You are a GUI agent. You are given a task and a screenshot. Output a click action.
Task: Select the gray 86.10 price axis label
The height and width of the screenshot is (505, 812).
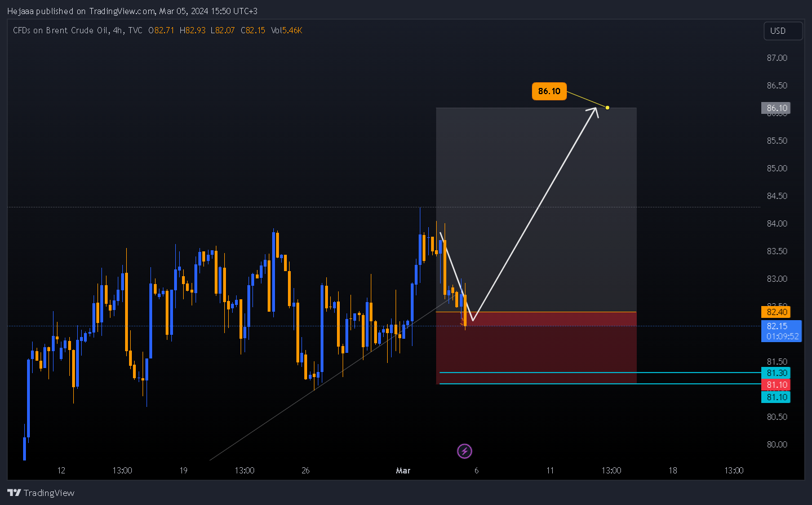(776, 108)
